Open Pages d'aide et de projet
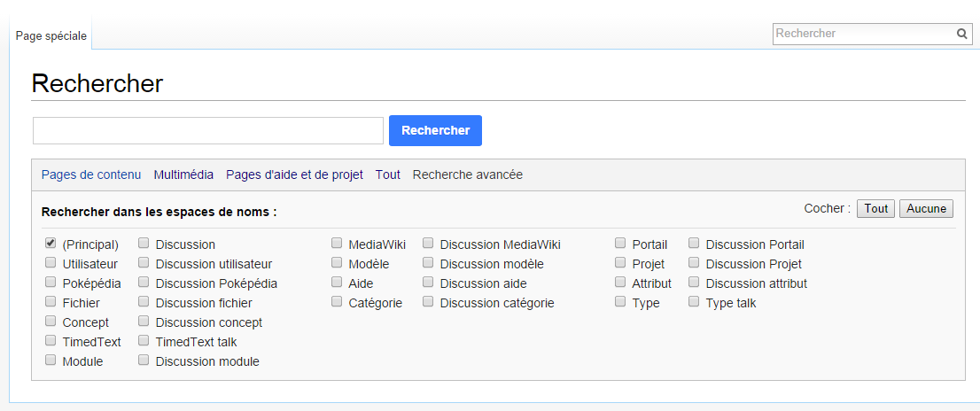 294,174
